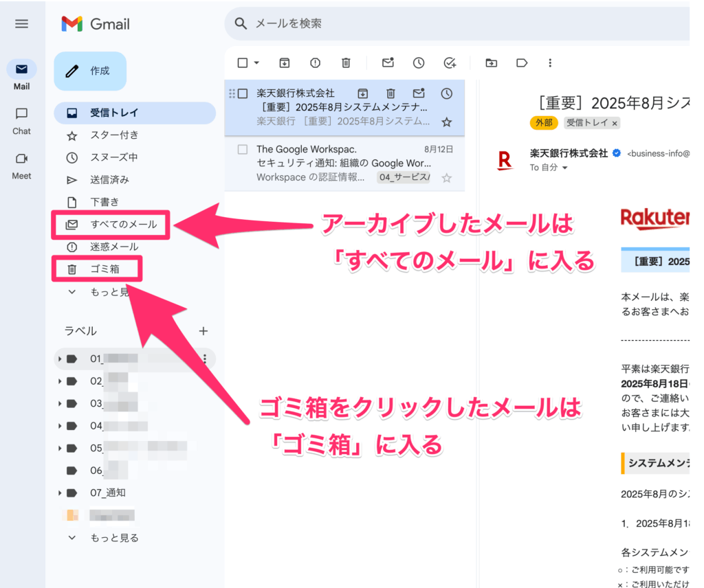Open Meet from the side rail
This screenshot has width=704, height=588.
click(x=21, y=166)
